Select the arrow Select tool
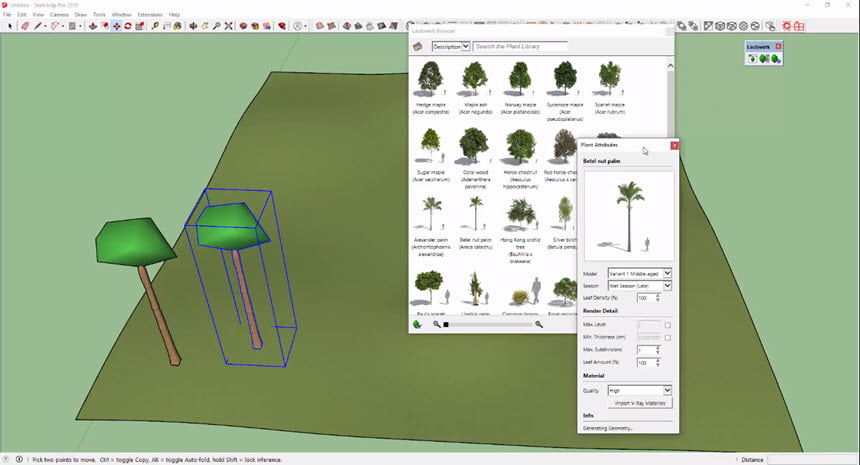The width and height of the screenshot is (860, 465). [x=10, y=26]
